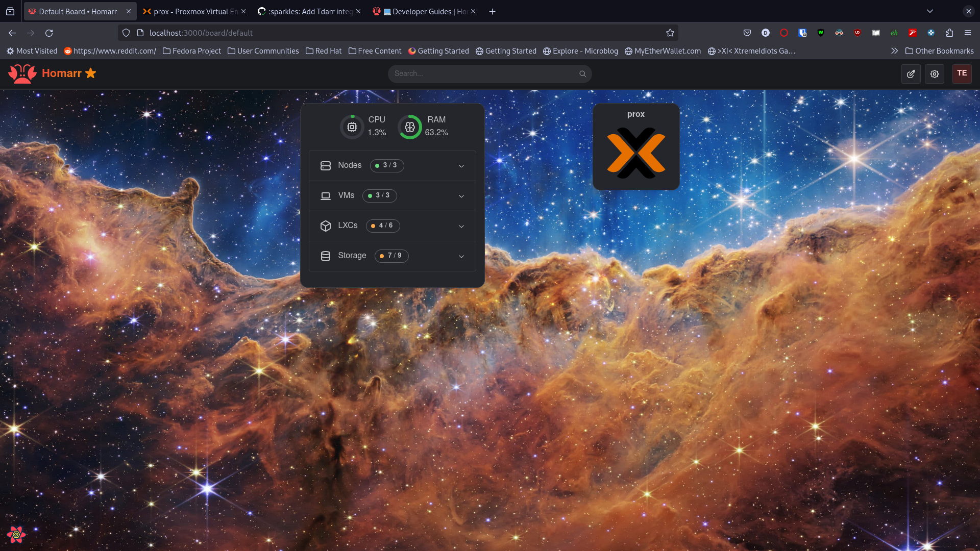The height and width of the screenshot is (551, 980).
Task: Click the Storage 7 / 9 status badge
Action: tap(391, 256)
